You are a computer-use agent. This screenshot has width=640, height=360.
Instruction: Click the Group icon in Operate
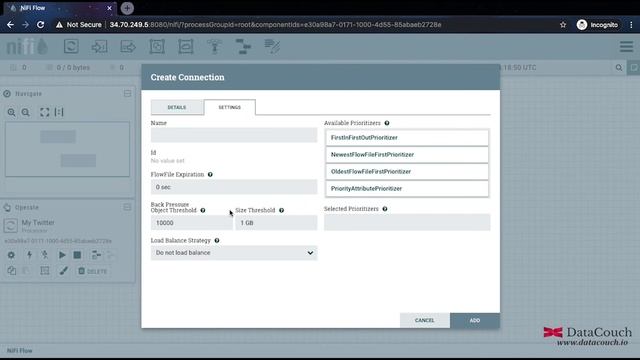click(x=44, y=271)
